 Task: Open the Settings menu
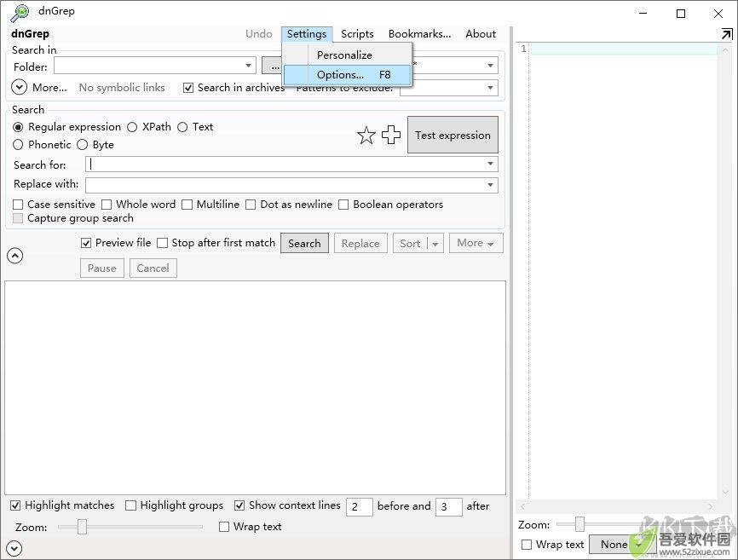point(307,34)
